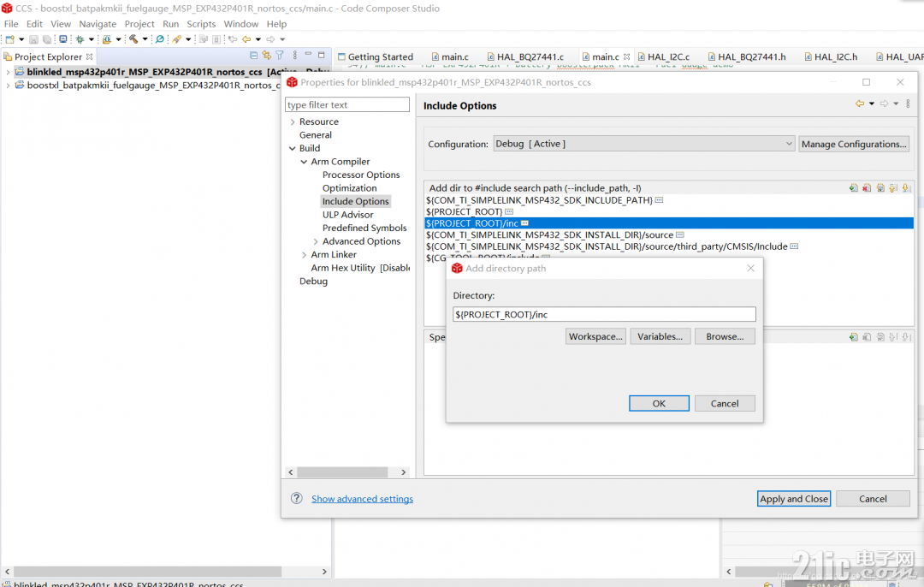Switch to the Getting Started tab

click(x=376, y=56)
